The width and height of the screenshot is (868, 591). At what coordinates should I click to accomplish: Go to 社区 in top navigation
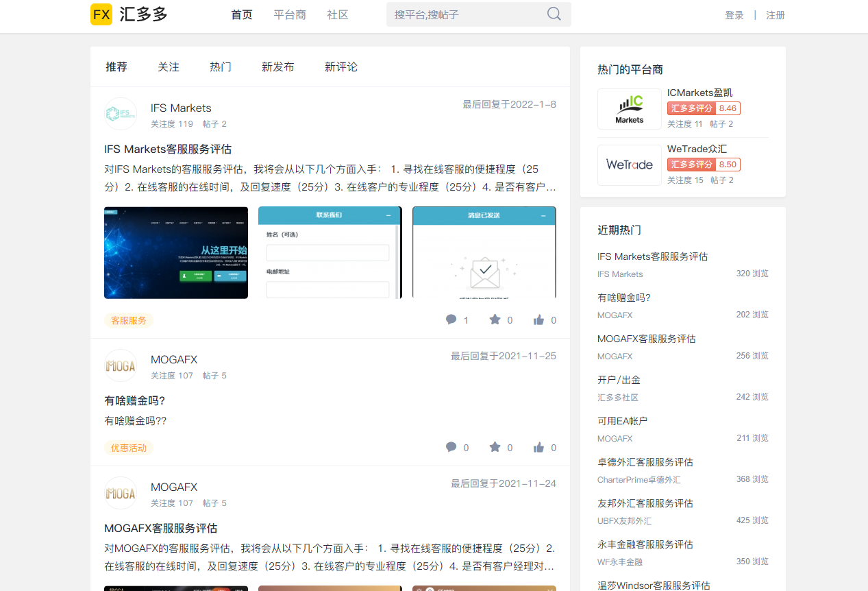coord(338,14)
